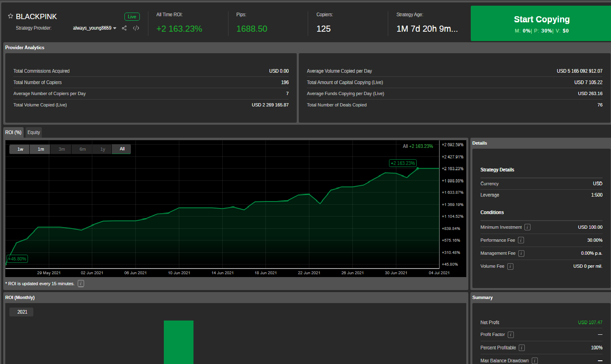Click Average Funds Copying value USD 263.16
The image size is (611, 364).
click(x=590, y=93)
